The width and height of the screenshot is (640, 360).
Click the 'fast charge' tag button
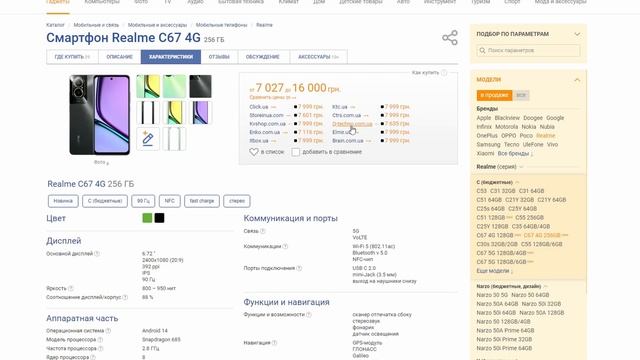(x=202, y=201)
